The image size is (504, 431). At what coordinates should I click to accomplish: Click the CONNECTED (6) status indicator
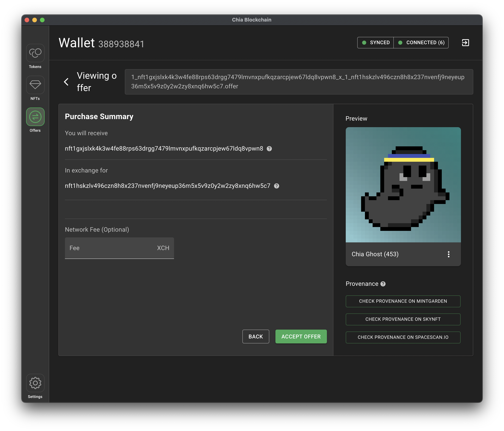point(421,43)
